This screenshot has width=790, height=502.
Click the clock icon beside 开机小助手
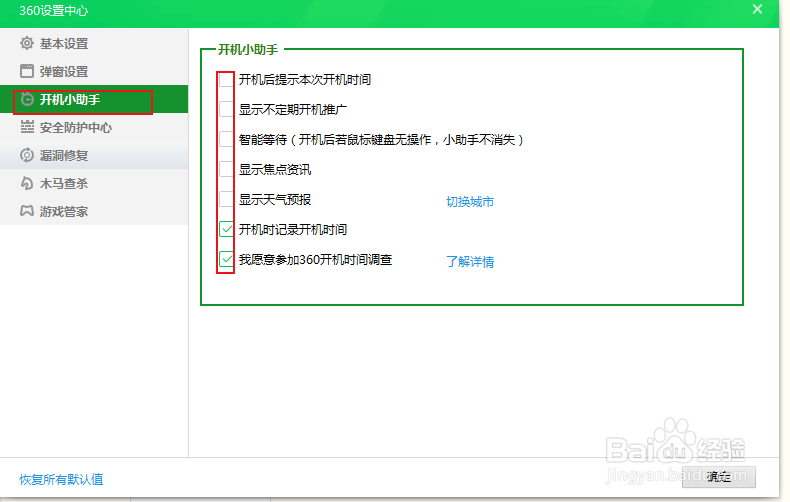(x=27, y=99)
